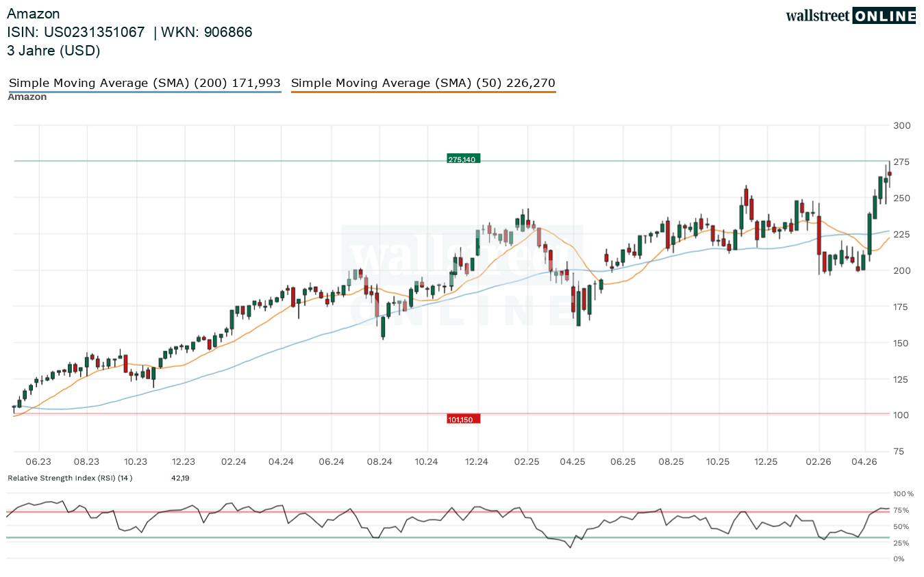Click the red 101,150 price marker

point(463,419)
